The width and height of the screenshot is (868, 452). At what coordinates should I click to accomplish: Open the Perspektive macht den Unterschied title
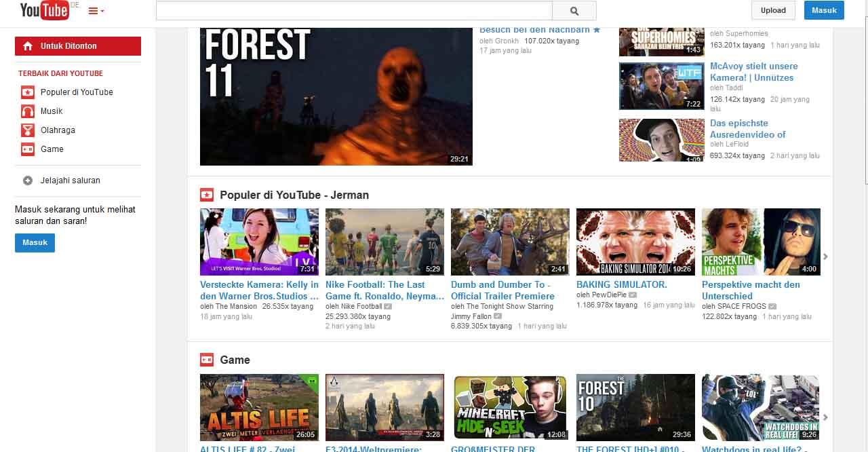pos(751,290)
